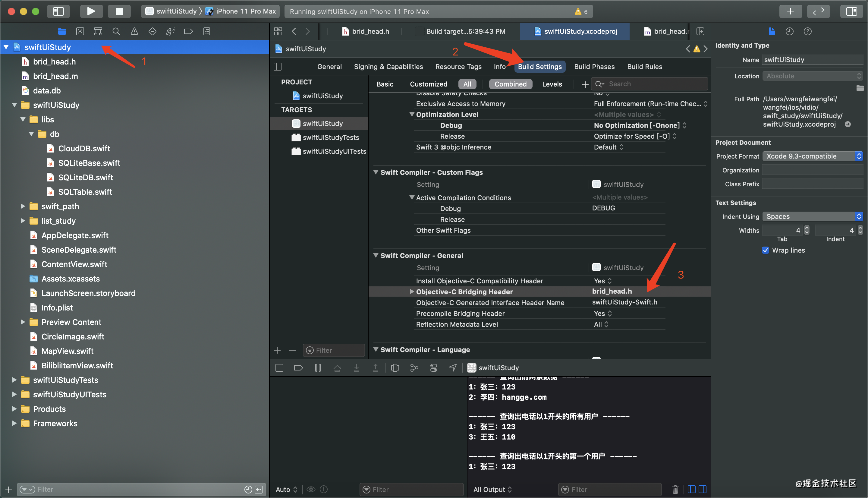This screenshot has width=868, height=498.
Task: Reveal full path in Finder arrow
Action: tap(848, 124)
